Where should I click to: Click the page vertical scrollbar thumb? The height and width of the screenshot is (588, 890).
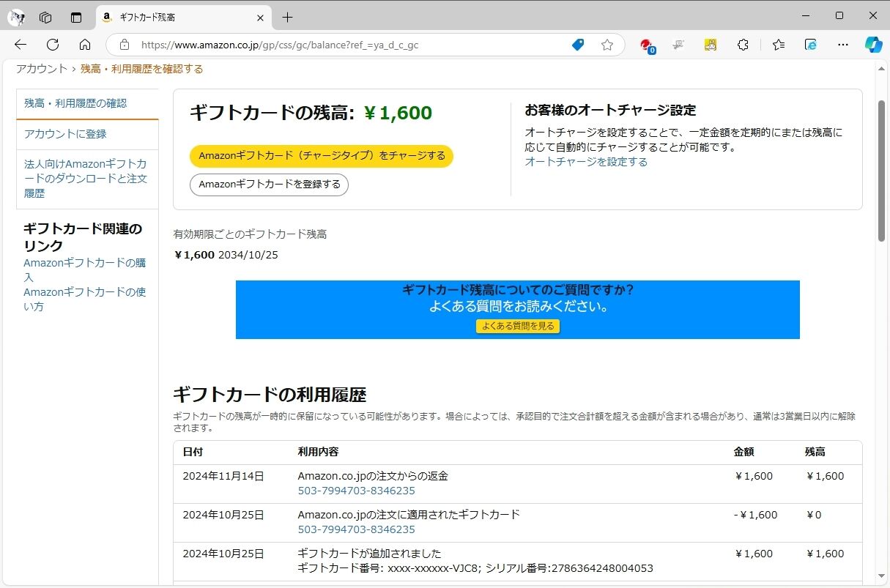[882, 170]
